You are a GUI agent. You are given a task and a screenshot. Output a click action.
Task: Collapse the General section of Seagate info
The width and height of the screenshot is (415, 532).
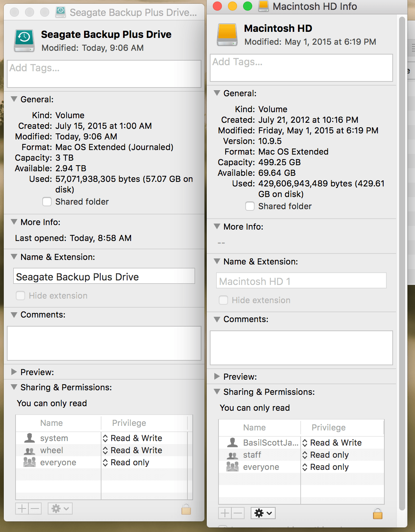14,99
